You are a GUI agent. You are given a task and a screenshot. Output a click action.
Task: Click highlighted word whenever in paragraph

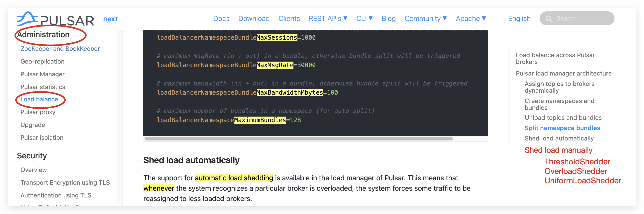pyautogui.click(x=159, y=188)
